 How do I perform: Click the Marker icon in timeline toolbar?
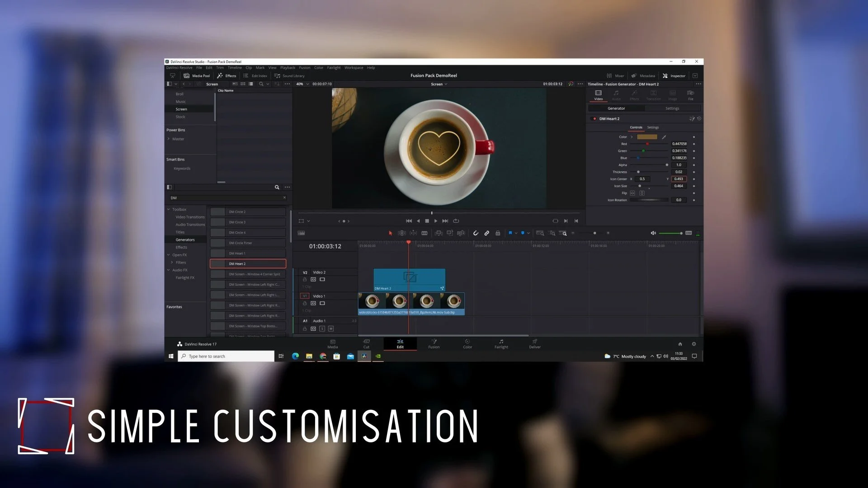pos(523,233)
